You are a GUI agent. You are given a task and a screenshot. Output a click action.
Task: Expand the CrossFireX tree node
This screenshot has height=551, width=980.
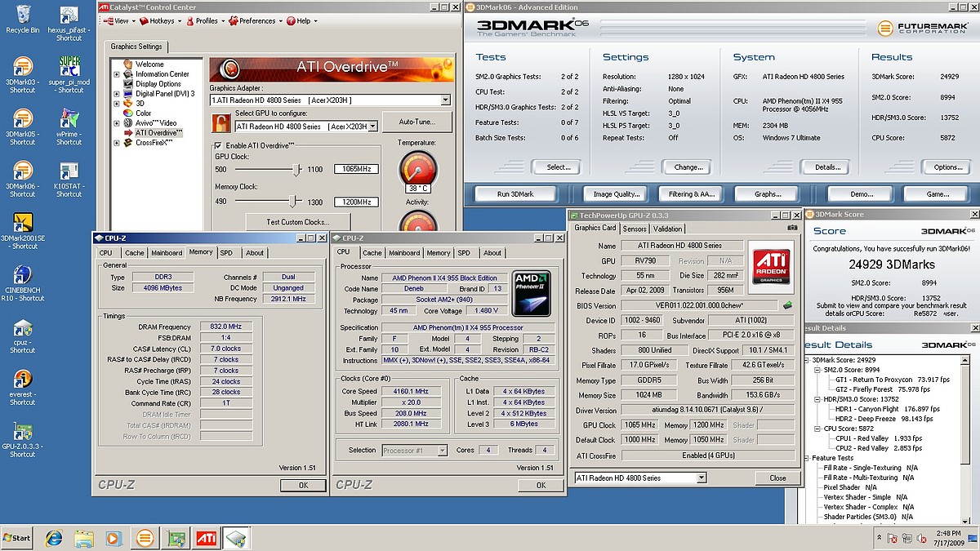point(117,143)
